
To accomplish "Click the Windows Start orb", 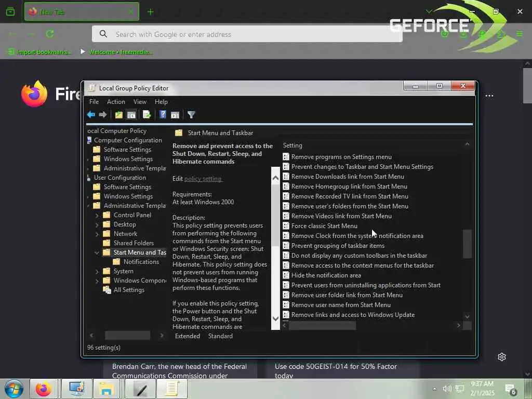I will (x=14, y=389).
